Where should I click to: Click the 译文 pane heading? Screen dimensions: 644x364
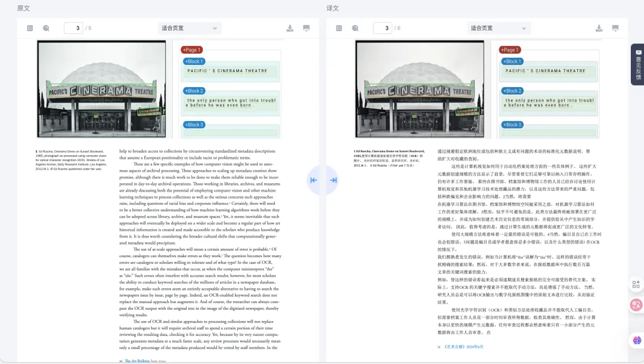click(x=333, y=8)
